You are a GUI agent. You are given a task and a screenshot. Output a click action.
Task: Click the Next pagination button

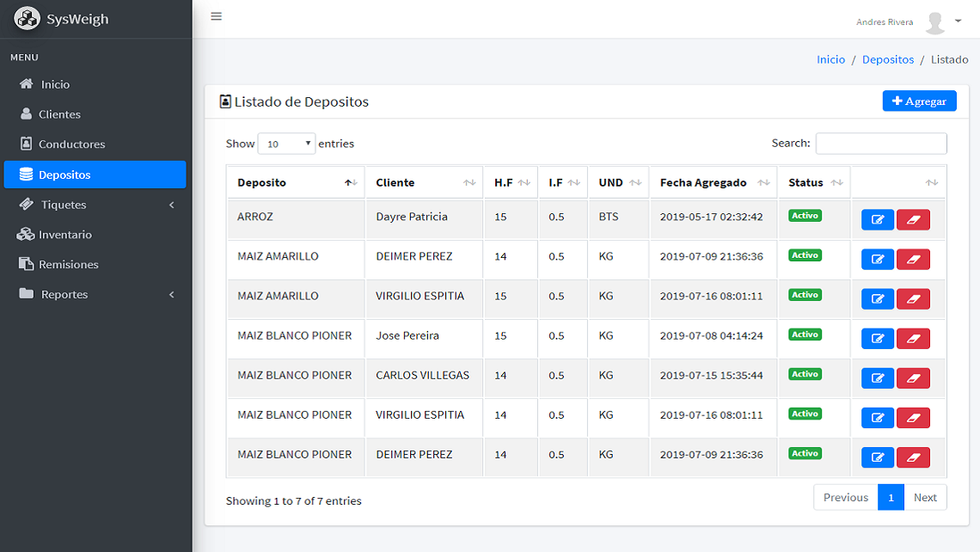click(x=925, y=497)
